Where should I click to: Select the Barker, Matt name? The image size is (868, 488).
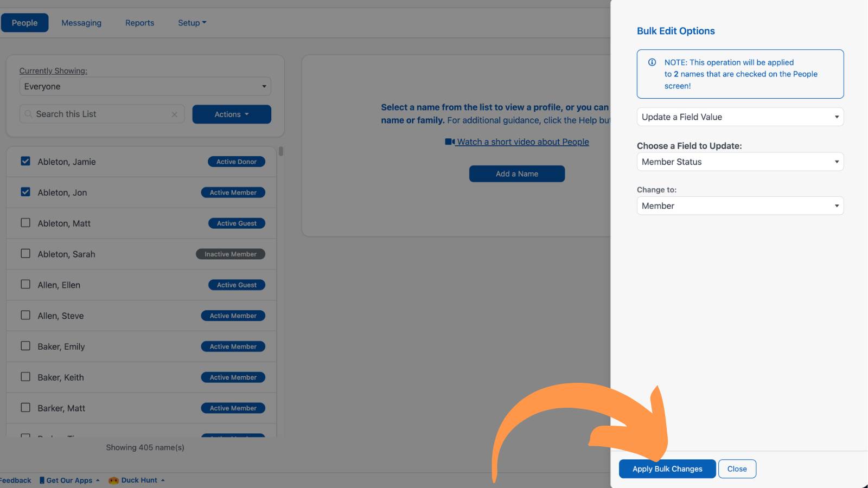61,408
